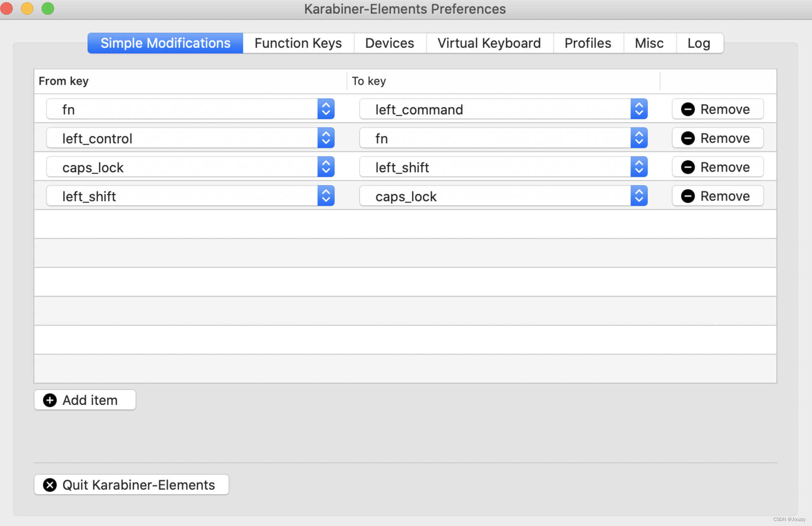Expand the caps_lock to-key selector

pos(639,196)
